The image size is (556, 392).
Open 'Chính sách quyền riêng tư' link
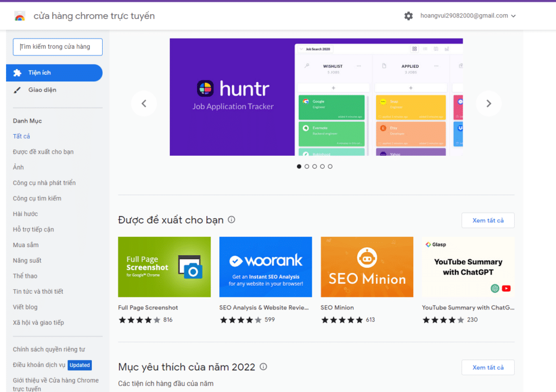49,350
